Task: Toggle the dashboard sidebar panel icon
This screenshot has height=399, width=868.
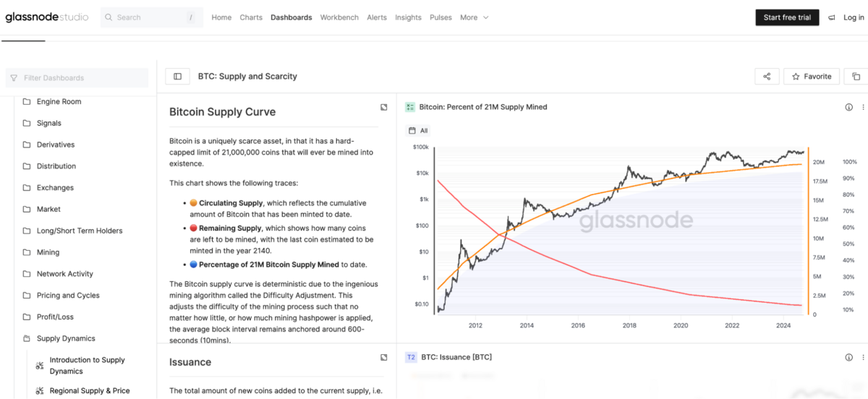Action: pyautogui.click(x=177, y=77)
